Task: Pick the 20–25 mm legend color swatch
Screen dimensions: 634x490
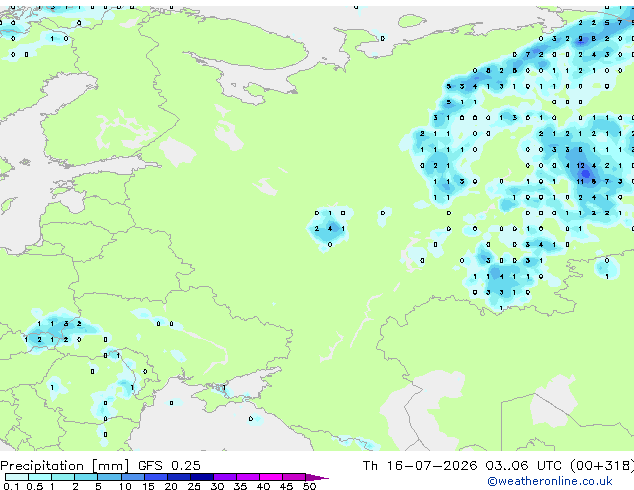Action: tap(178, 477)
